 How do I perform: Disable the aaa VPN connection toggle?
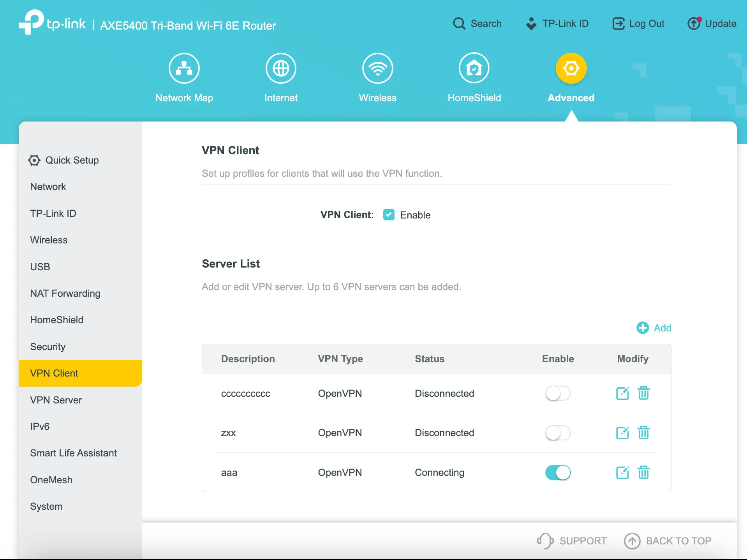pyautogui.click(x=558, y=472)
